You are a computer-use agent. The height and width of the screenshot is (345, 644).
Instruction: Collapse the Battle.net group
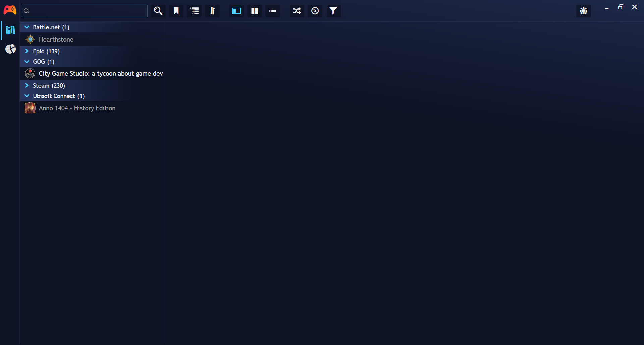coord(27,27)
